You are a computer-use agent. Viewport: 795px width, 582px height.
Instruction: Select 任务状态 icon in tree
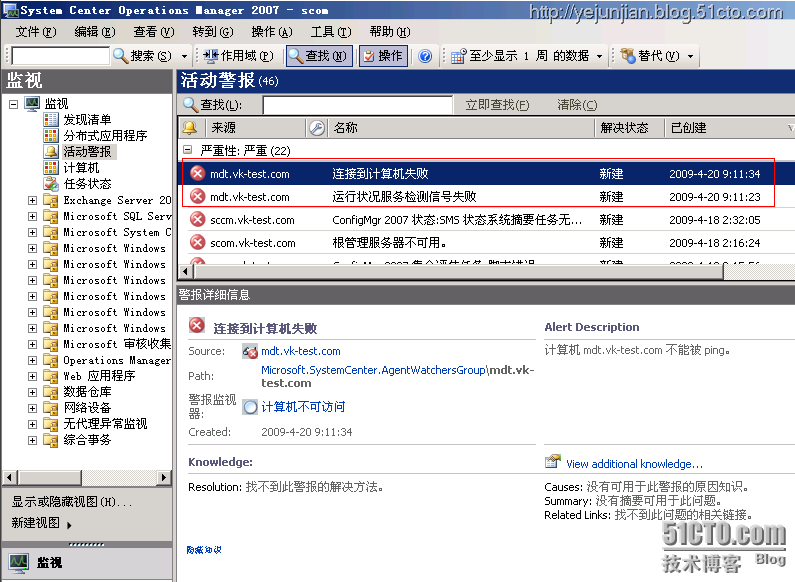tap(51, 184)
